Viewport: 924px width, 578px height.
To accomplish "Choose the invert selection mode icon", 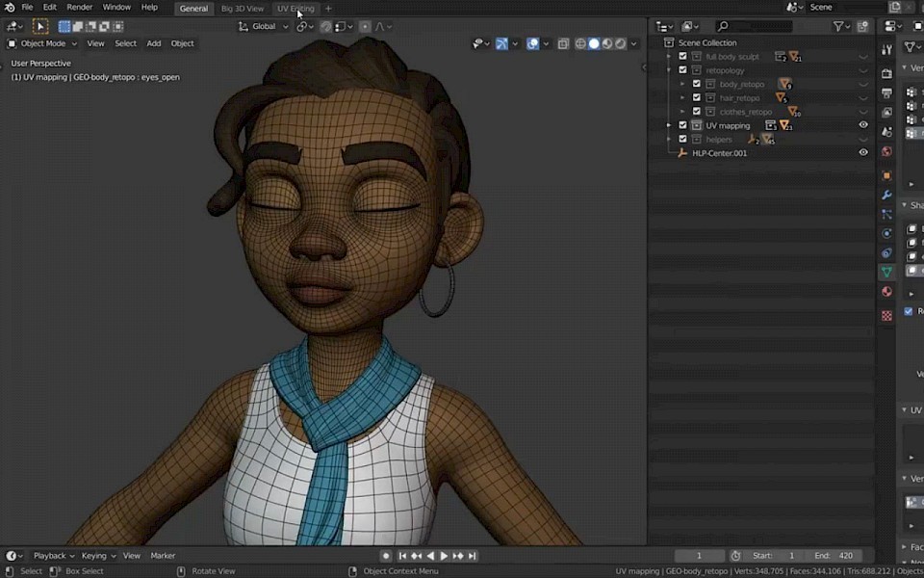I will tap(105, 26).
